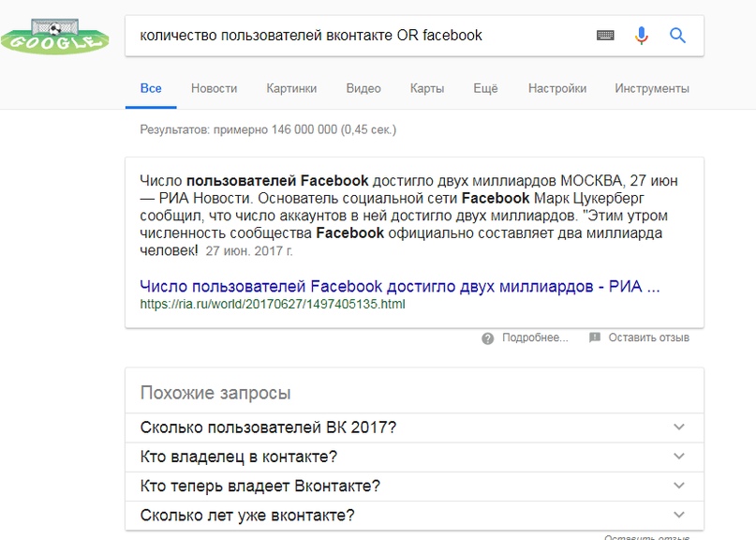This screenshot has width=756, height=540.
Task: Click the on-screen keyboard icon in search box
Action: (x=603, y=36)
